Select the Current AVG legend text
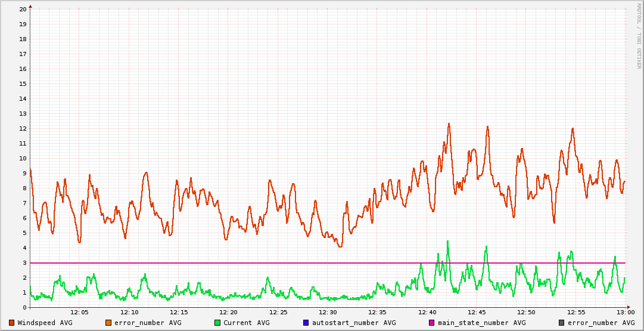This screenshot has width=644, height=331. (247, 323)
